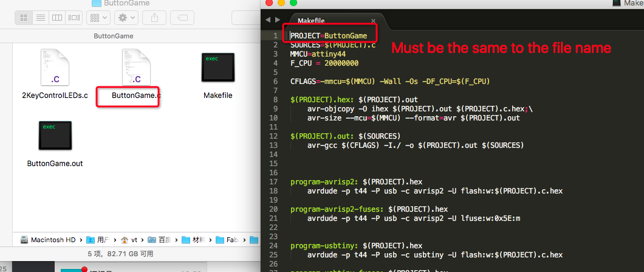The image size is (644, 272).
Task: Select the Makefile tab in editor
Action: click(311, 21)
